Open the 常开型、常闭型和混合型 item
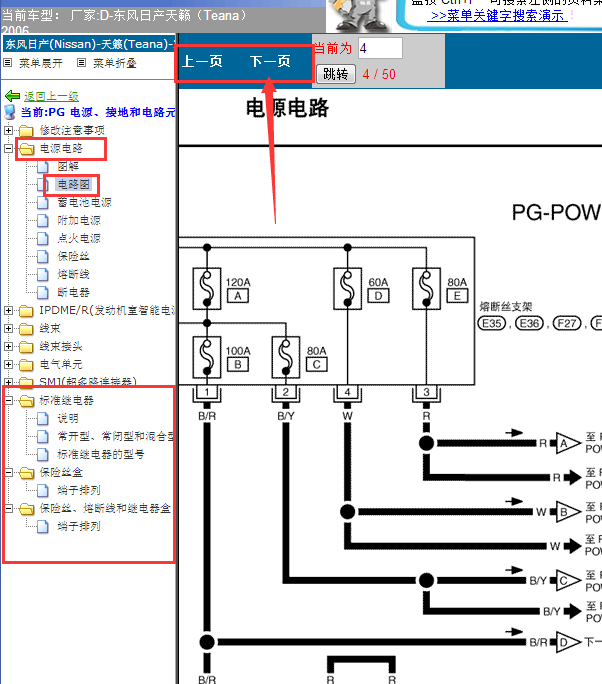The height and width of the screenshot is (684, 602). pyautogui.click(x=115, y=436)
